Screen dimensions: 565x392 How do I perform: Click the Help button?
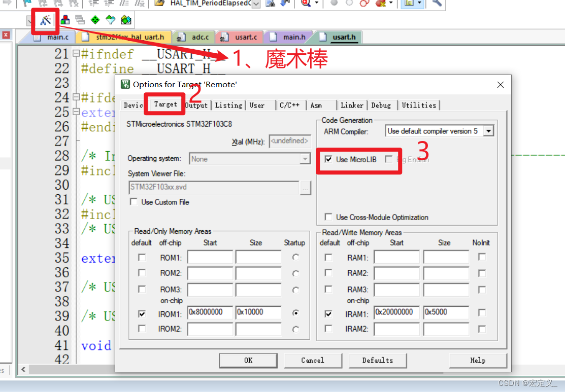(x=477, y=360)
